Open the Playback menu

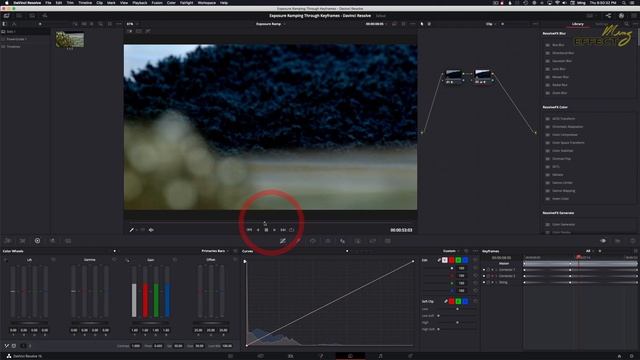coord(140,2)
